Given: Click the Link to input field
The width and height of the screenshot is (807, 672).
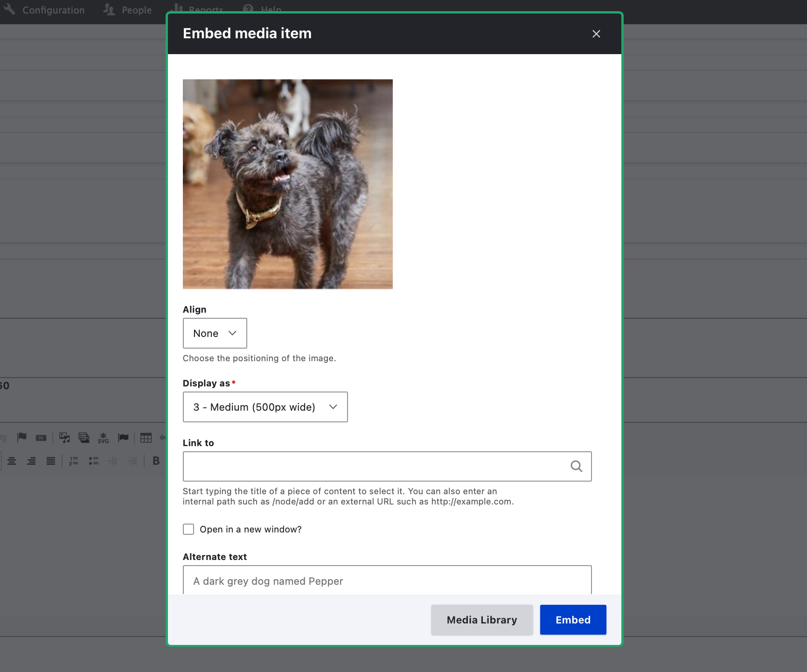Looking at the screenshot, I should (373, 466).
